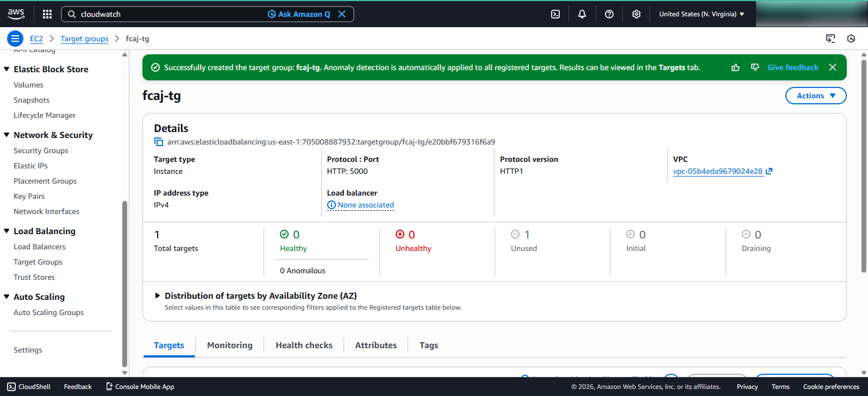Switch to the Targets tab
The image size is (868, 396).
(x=169, y=345)
